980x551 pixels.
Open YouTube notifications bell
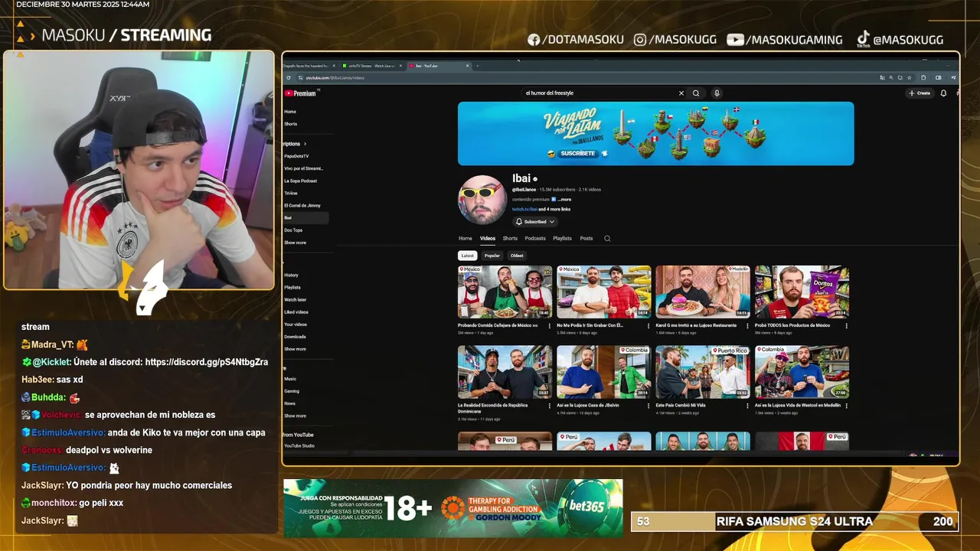[x=943, y=93]
